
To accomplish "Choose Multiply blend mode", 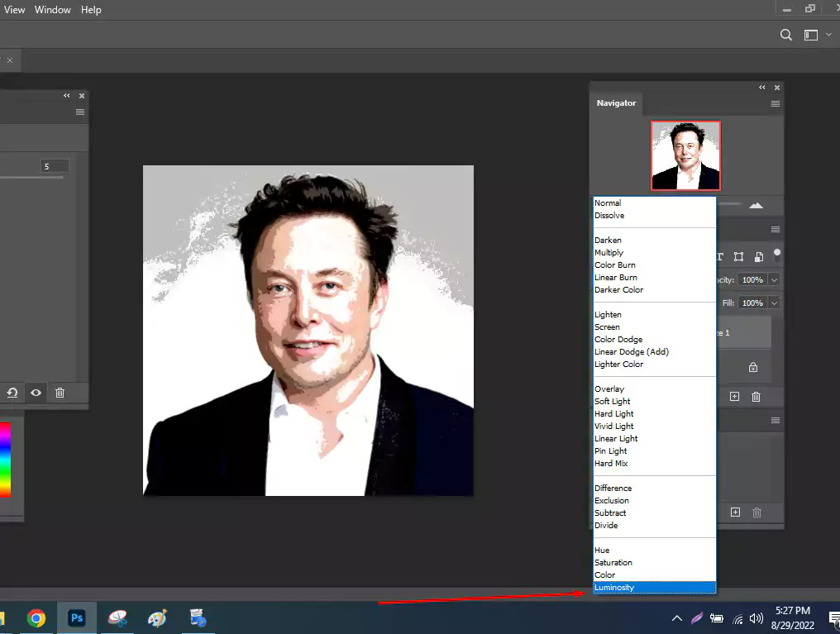I will pos(654,252).
